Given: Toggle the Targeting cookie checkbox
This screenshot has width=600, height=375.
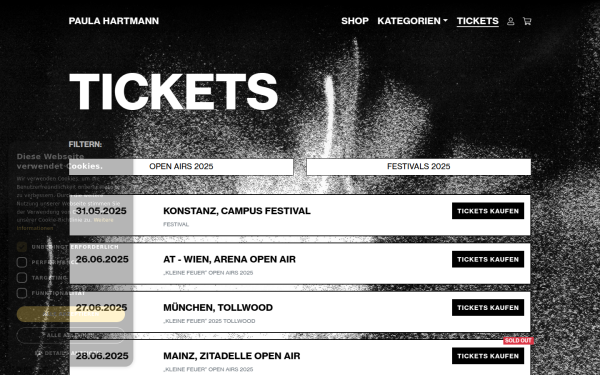Looking at the screenshot, I should (22, 277).
